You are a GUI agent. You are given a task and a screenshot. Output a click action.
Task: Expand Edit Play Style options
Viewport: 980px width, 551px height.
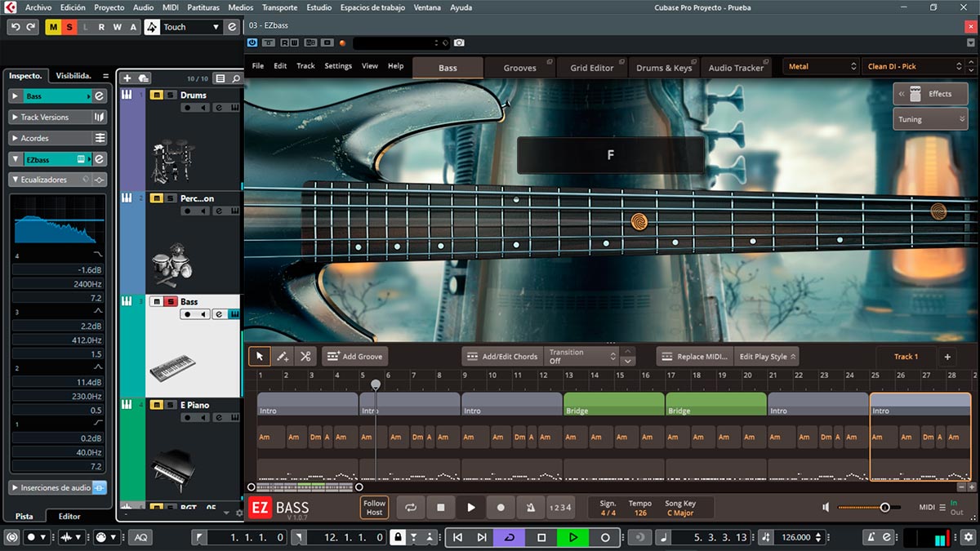coord(767,357)
